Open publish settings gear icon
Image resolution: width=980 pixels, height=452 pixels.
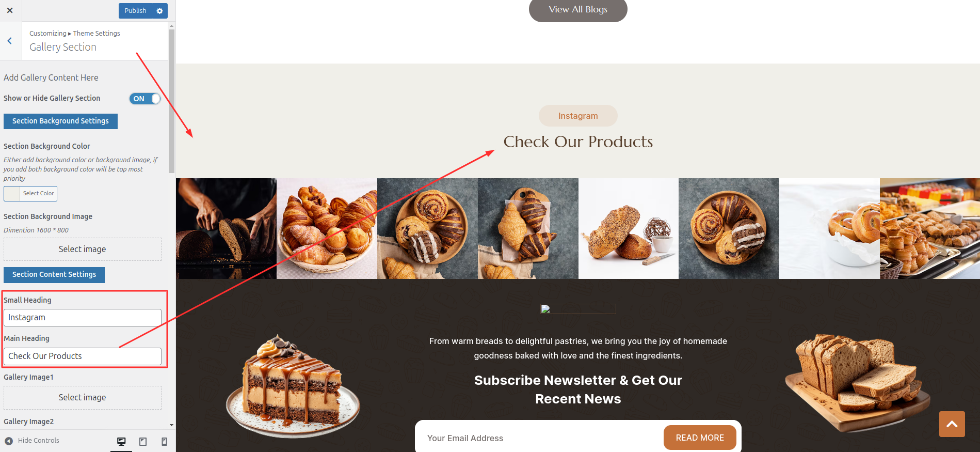[159, 11]
